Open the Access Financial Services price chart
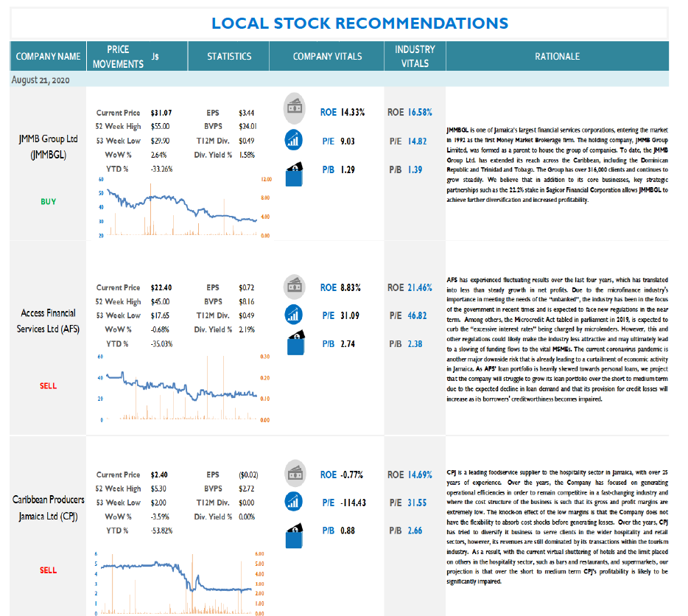Screen dimensions: 688x616 tap(183, 388)
